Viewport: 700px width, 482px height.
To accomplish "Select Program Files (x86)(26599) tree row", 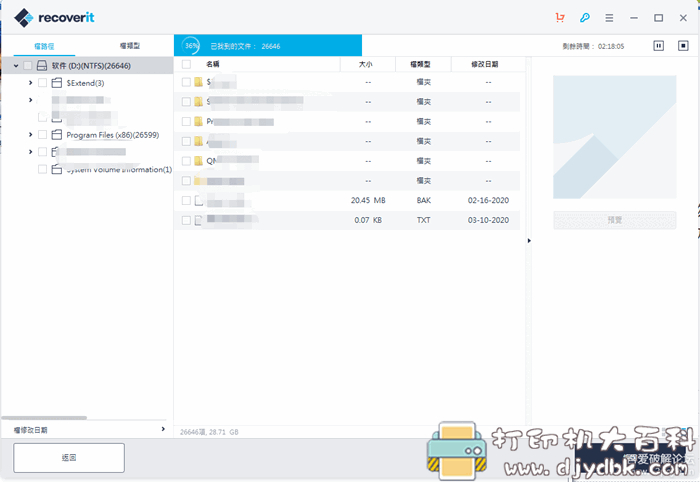I will [112, 134].
